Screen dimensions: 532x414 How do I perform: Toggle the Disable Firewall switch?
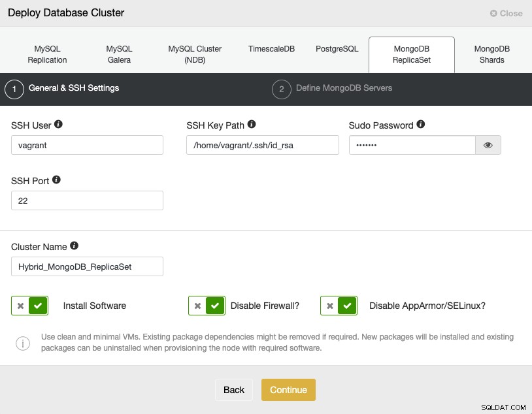(207, 306)
